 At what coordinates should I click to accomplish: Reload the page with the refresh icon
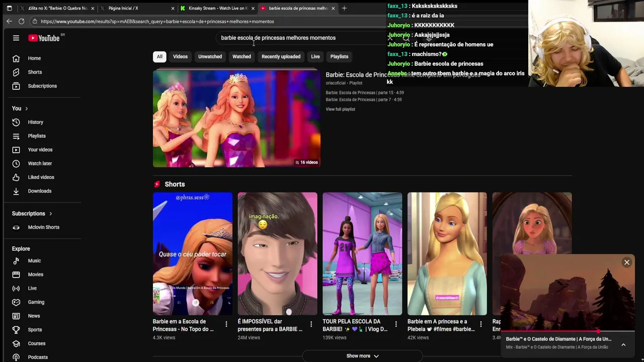pos(21,21)
